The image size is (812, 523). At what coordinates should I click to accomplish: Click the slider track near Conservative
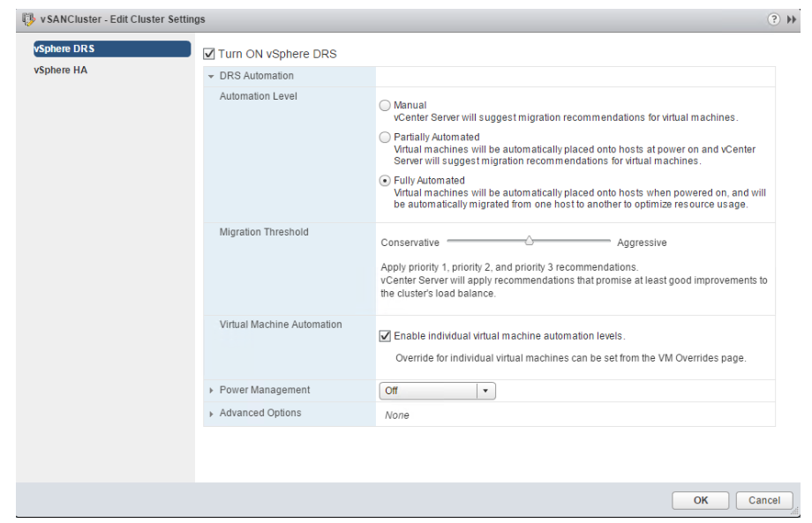click(x=462, y=241)
